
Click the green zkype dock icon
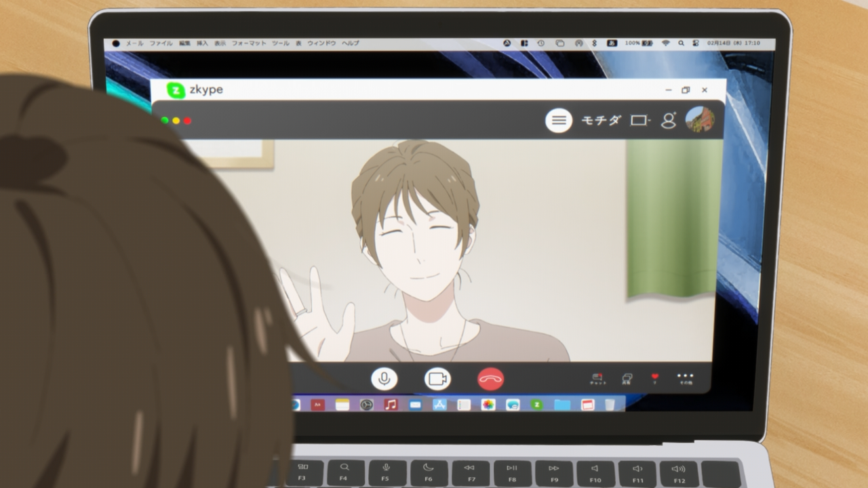coord(536,405)
